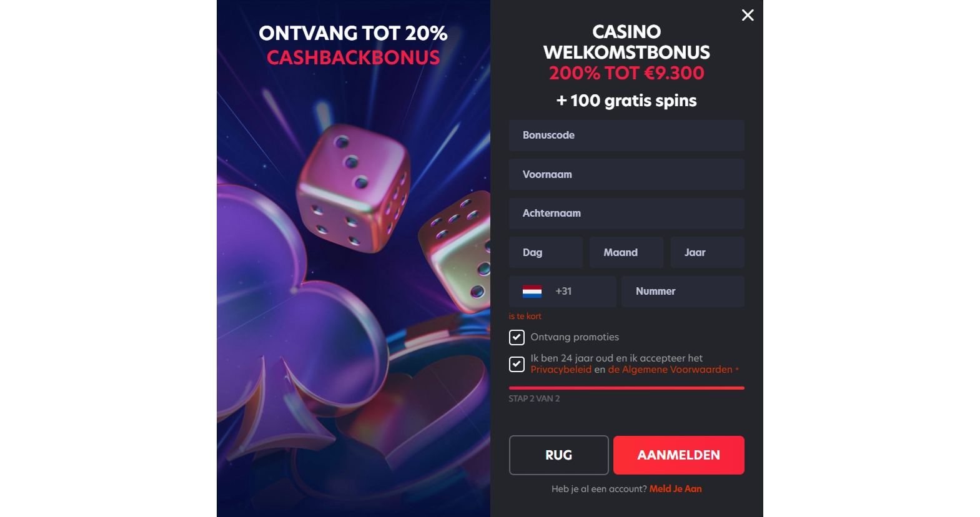
Task: Select the Achternaam text field
Action: tap(626, 214)
